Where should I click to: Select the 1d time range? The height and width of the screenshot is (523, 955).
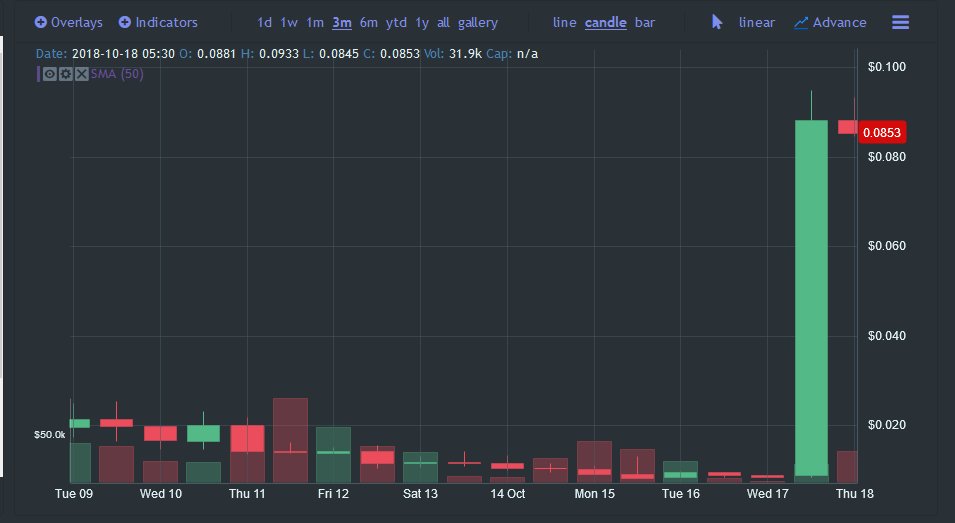click(x=264, y=23)
